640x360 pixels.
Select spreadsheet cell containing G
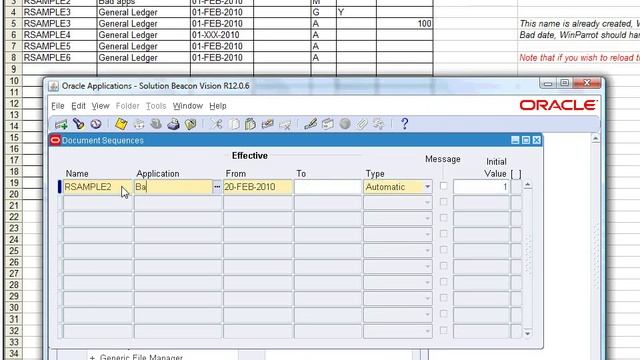tap(323, 12)
